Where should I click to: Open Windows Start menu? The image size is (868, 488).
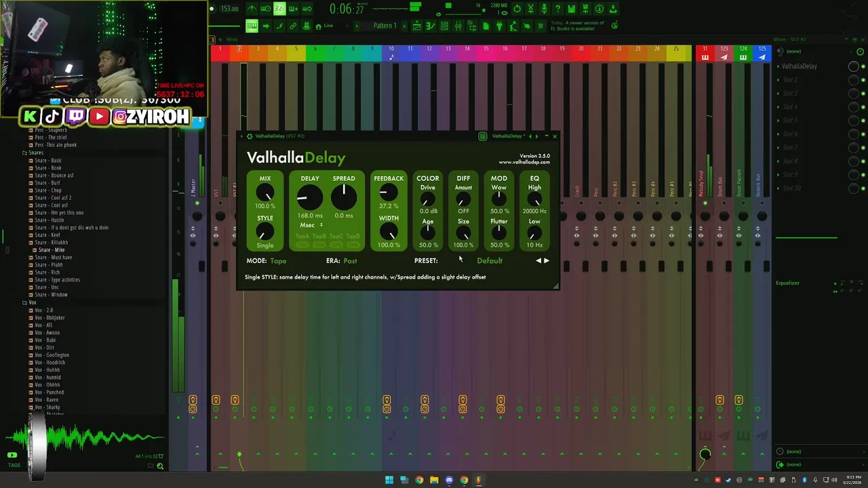[389, 480]
